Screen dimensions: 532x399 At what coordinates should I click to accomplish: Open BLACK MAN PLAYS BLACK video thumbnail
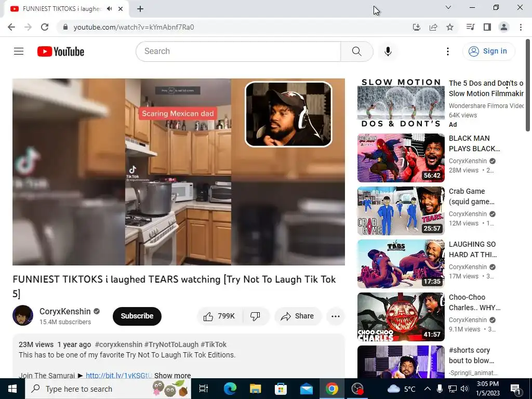point(401,158)
